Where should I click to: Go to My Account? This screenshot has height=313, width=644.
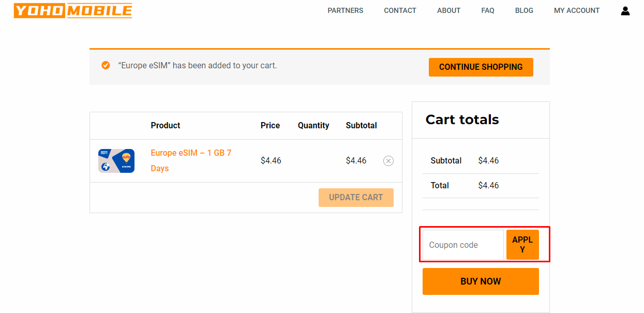[x=577, y=10]
